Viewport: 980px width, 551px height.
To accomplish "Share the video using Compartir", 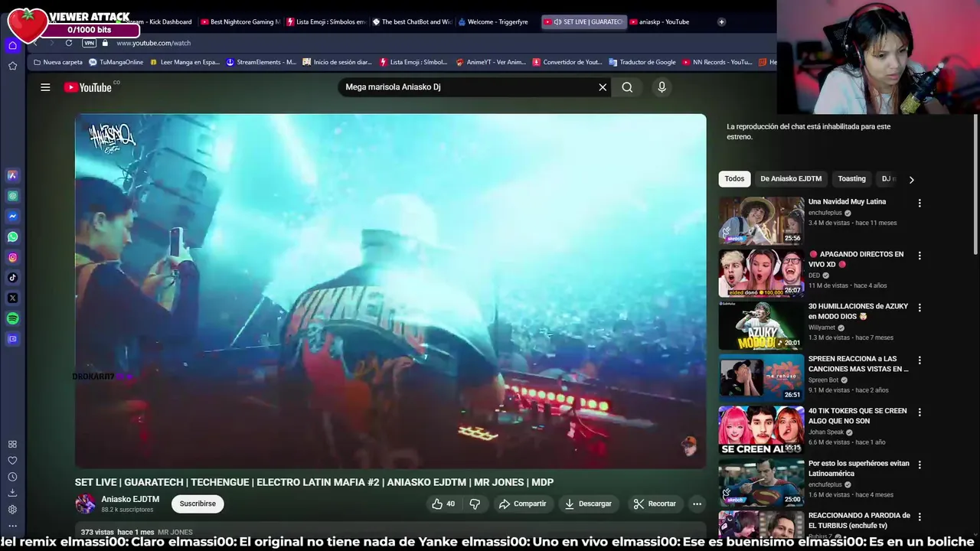I will pos(522,504).
